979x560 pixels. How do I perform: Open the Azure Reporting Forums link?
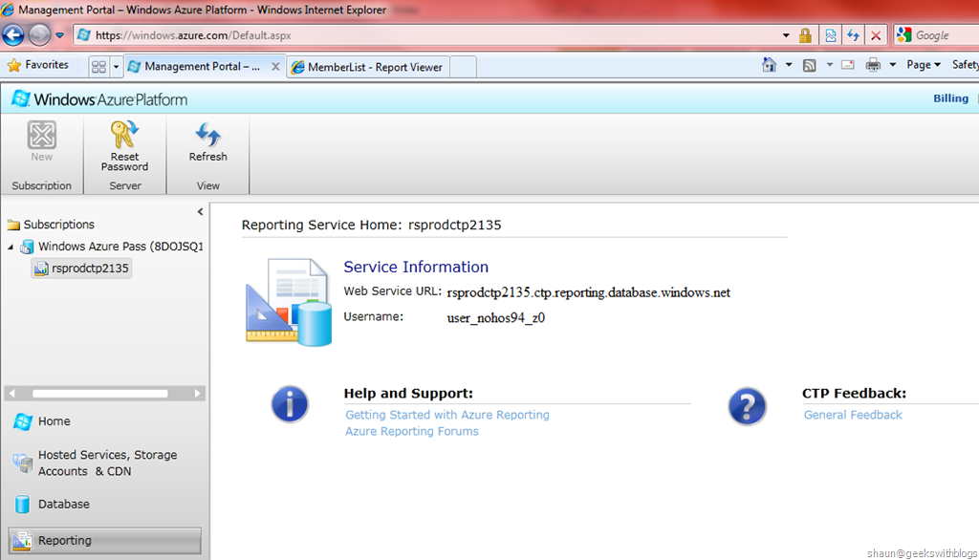coord(411,431)
